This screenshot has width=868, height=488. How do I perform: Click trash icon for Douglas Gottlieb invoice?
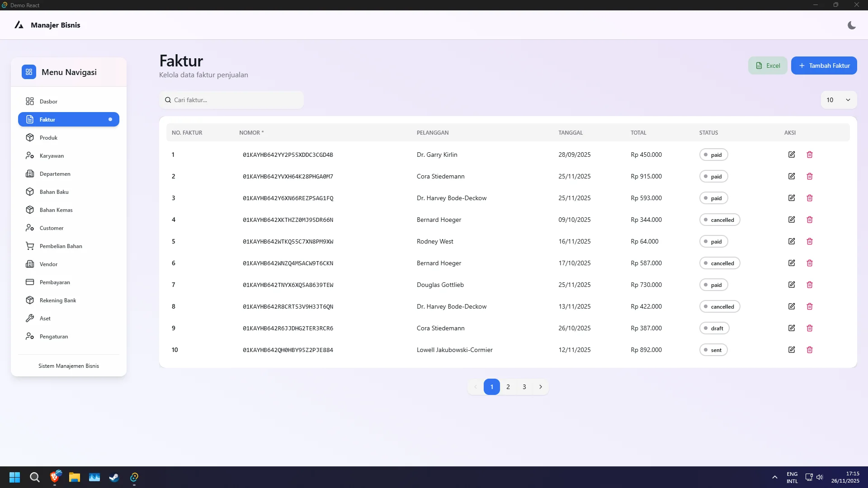point(810,285)
